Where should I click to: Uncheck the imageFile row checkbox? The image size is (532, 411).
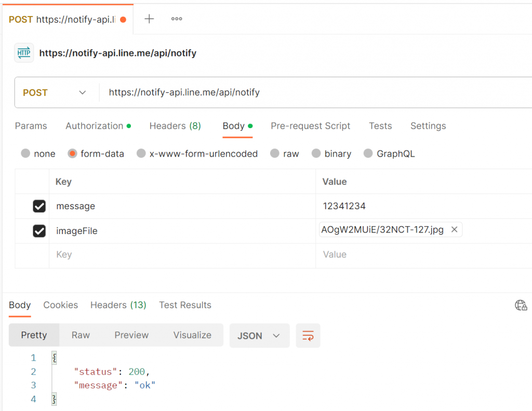point(39,231)
